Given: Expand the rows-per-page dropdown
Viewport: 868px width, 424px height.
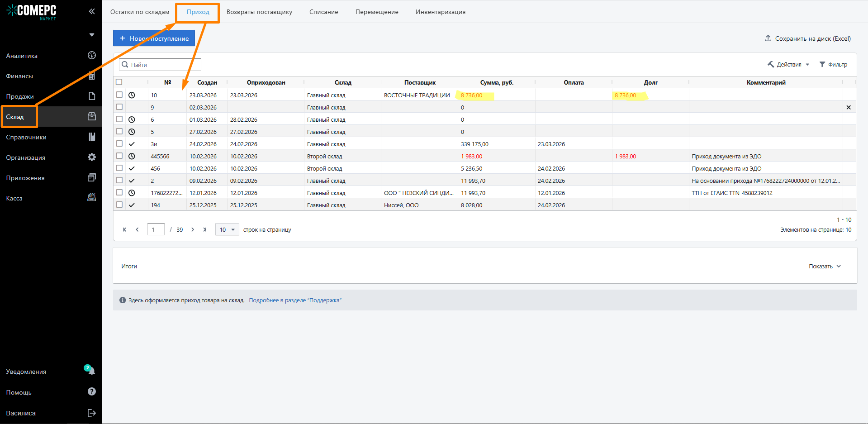Looking at the screenshot, I should (227, 229).
